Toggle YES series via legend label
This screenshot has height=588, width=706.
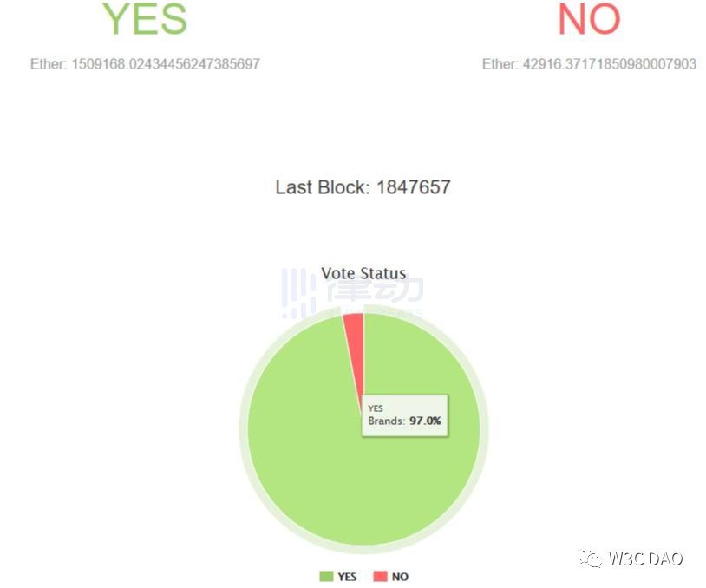347,577
